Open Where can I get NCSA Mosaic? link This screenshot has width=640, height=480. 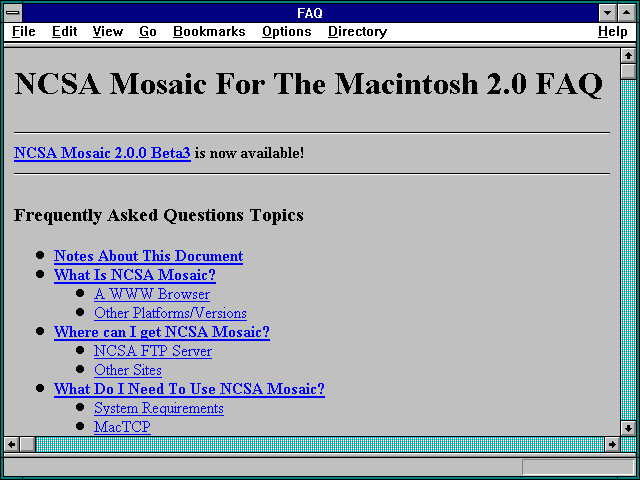click(162, 332)
